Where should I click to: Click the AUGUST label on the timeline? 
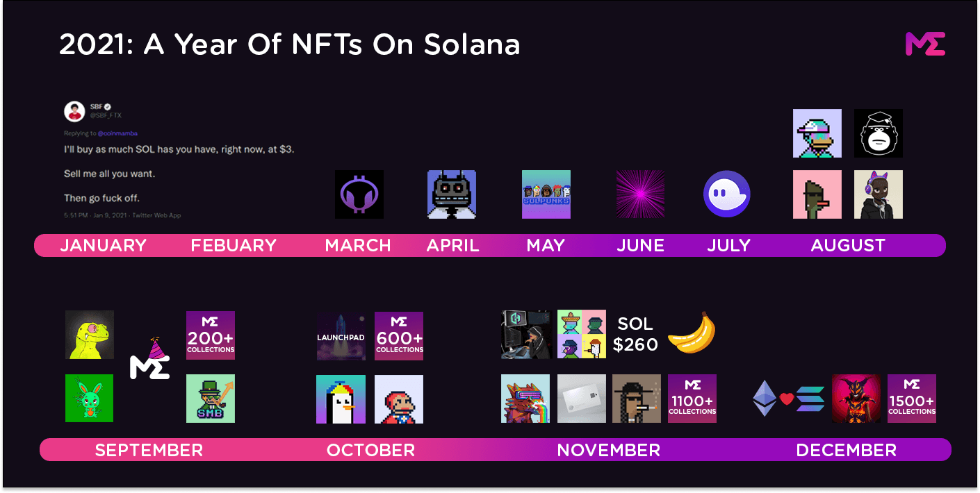(848, 245)
